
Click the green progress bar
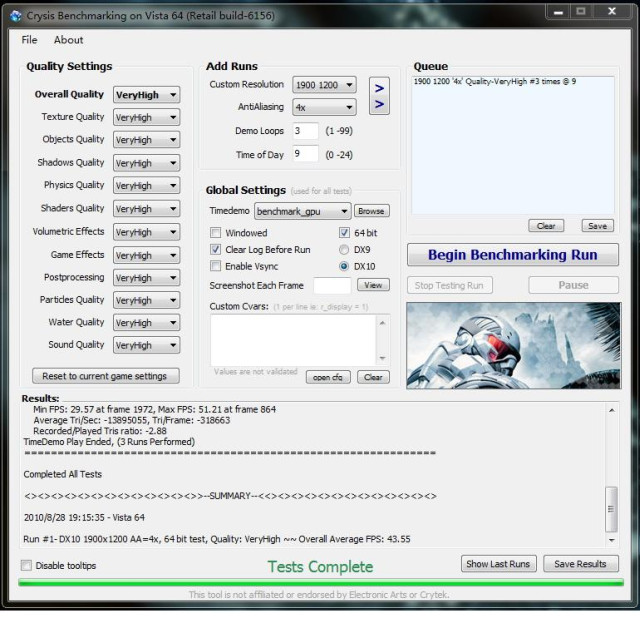point(321,583)
